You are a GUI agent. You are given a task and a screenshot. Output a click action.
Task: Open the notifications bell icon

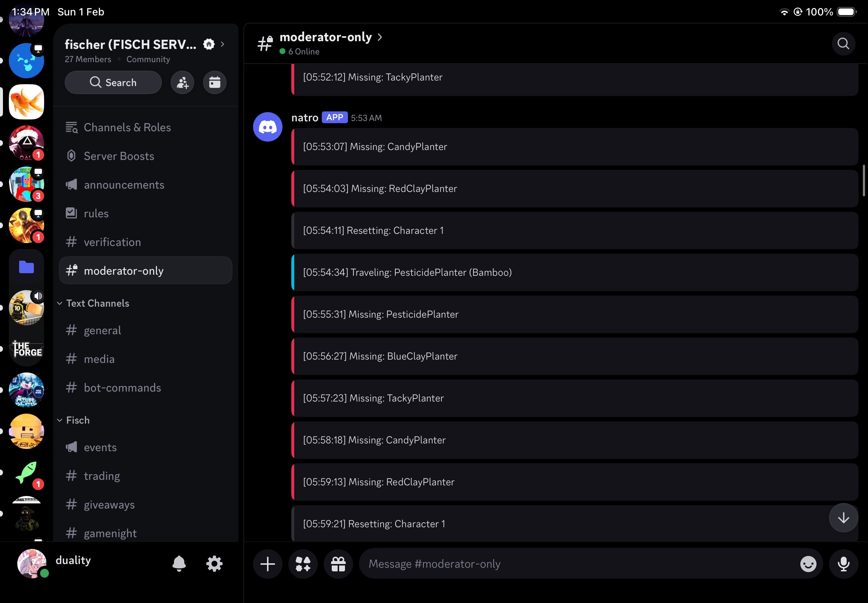(179, 564)
